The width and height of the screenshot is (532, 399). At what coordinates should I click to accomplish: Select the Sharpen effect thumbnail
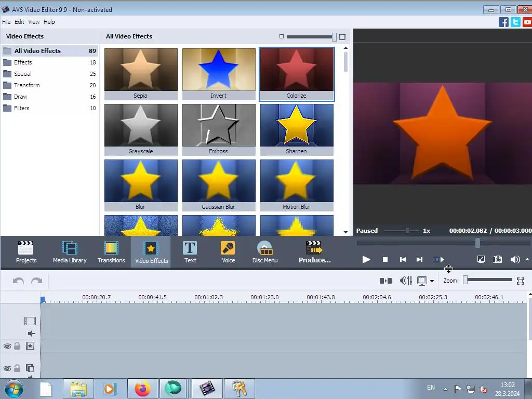(297, 129)
